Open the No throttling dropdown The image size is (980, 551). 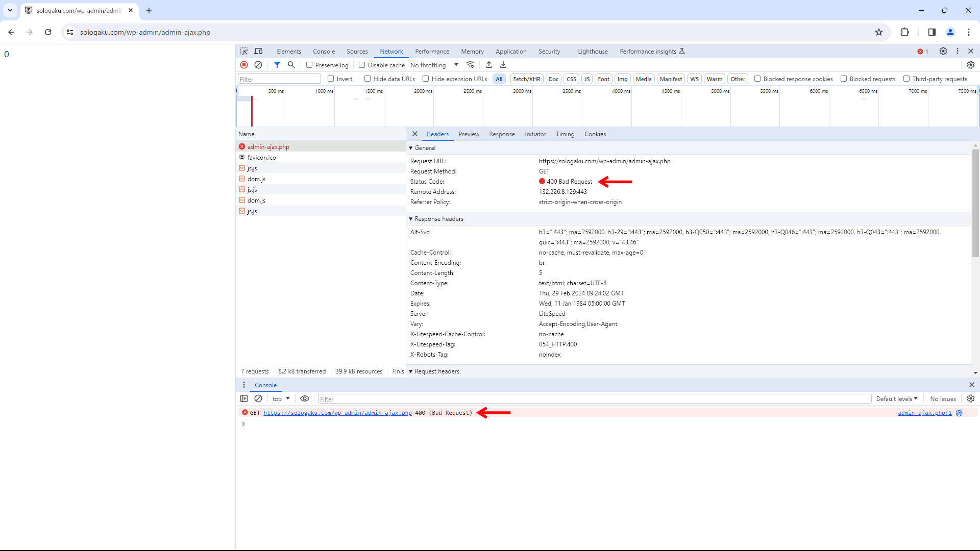tap(434, 65)
